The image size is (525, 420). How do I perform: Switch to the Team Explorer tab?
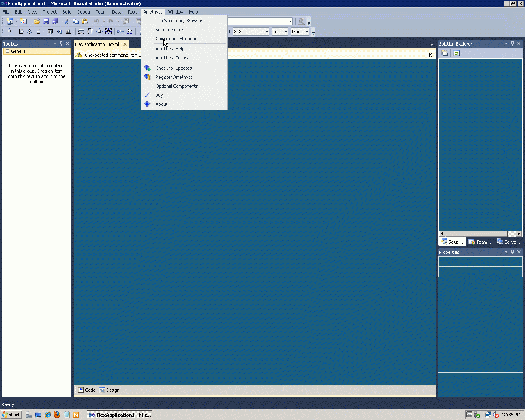[479, 242]
